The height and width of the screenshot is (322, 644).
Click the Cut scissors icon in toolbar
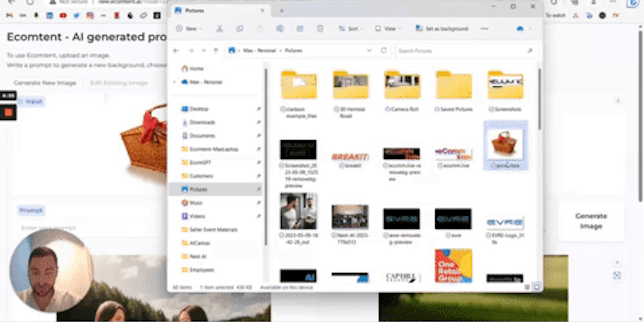click(x=219, y=29)
